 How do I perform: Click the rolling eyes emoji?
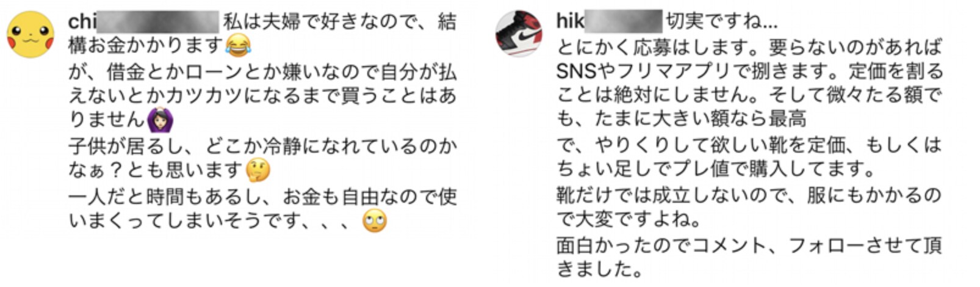pyautogui.click(x=374, y=220)
